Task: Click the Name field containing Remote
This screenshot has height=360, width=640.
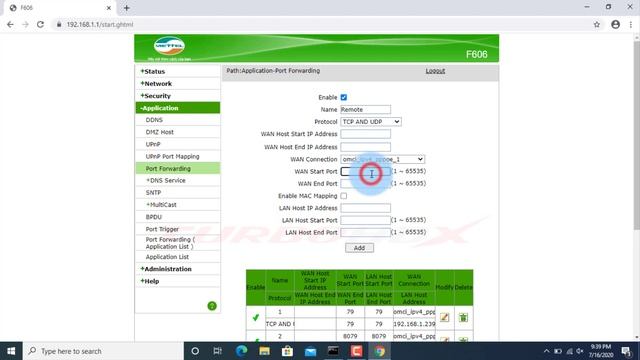Action: pos(365,109)
